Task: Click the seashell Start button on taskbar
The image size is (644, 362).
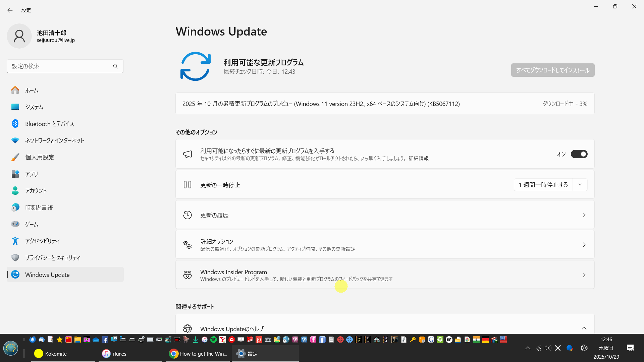Action: tap(11, 348)
